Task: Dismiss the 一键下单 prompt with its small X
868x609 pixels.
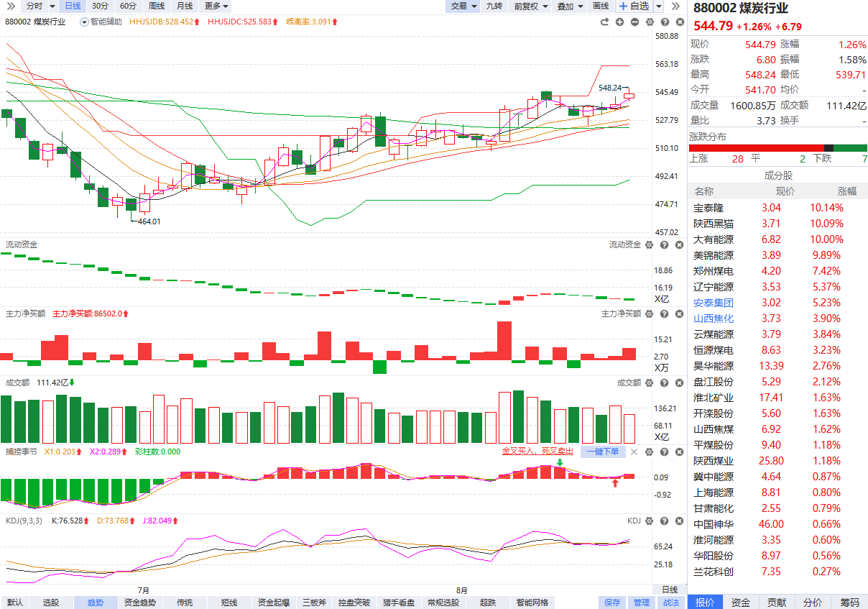Action: click(633, 452)
